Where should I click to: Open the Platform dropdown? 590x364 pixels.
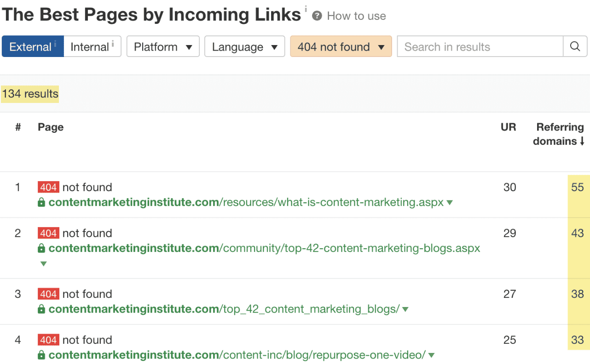click(x=163, y=46)
